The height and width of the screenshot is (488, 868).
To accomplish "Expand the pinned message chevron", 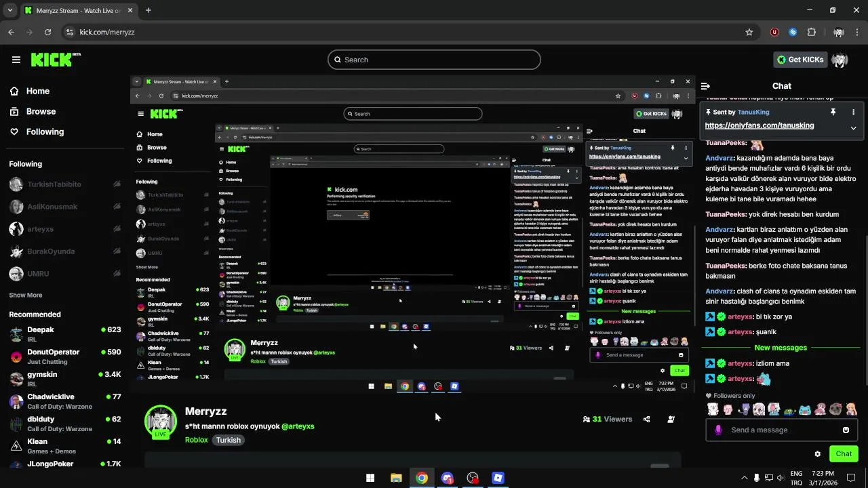I will 853,127.
